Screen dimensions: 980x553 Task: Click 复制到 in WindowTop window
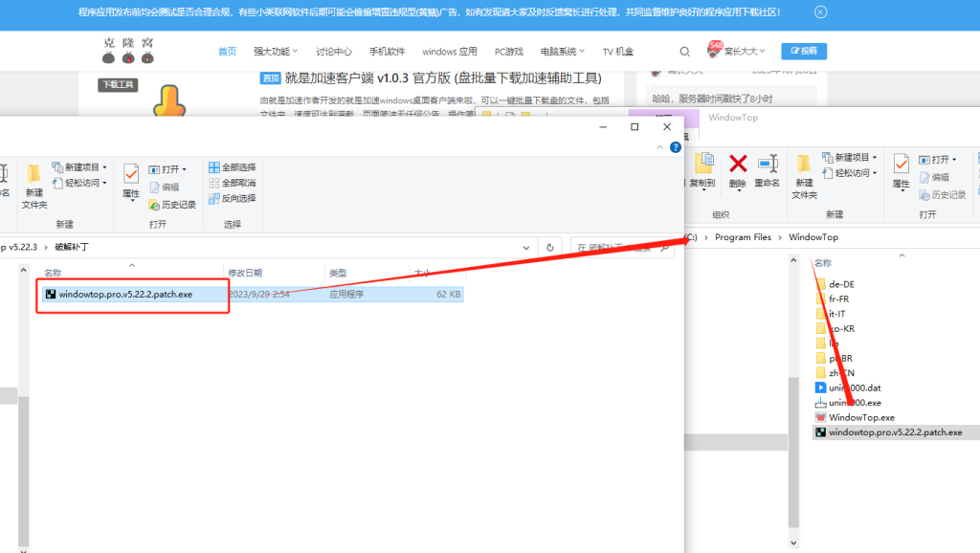[702, 170]
